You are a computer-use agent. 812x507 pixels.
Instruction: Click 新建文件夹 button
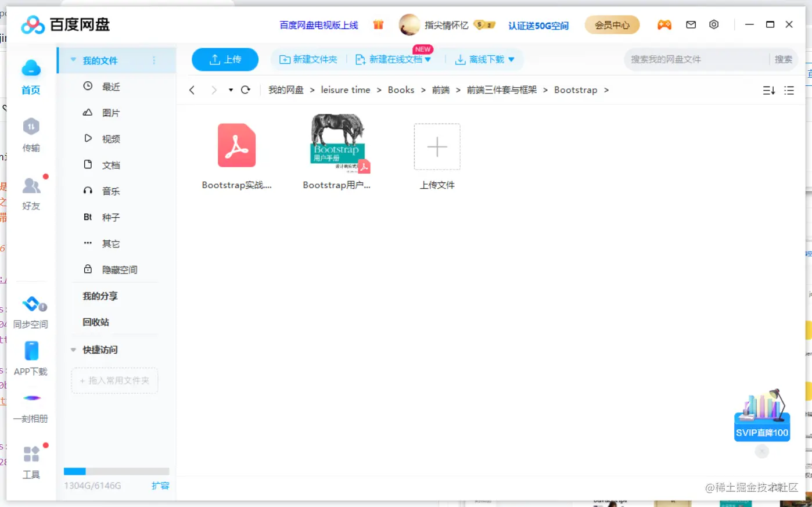coord(308,59)
